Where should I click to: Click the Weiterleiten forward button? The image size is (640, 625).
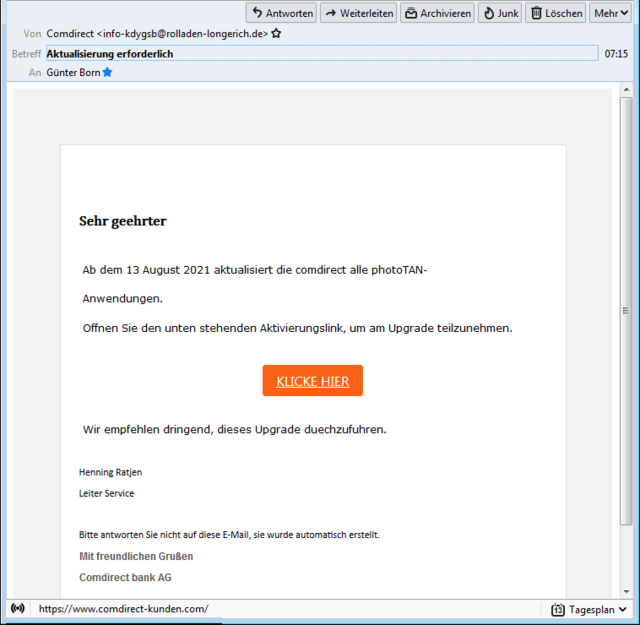coord(358,13)
